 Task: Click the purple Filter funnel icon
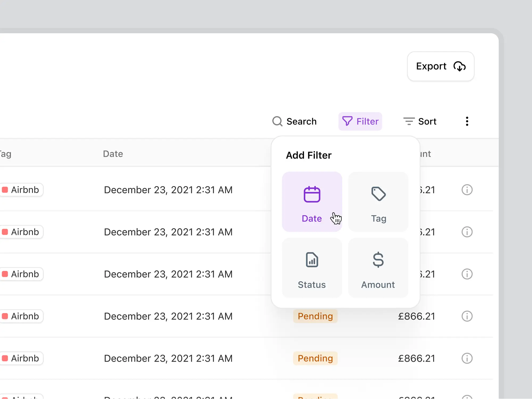[x=347, y=121]
